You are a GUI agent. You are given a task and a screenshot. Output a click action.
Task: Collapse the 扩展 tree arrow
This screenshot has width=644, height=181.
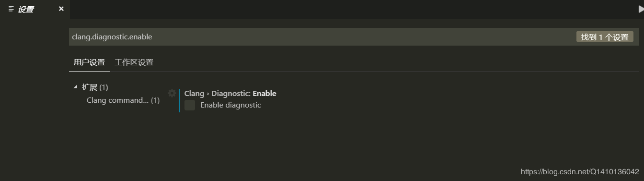[75, 87]
